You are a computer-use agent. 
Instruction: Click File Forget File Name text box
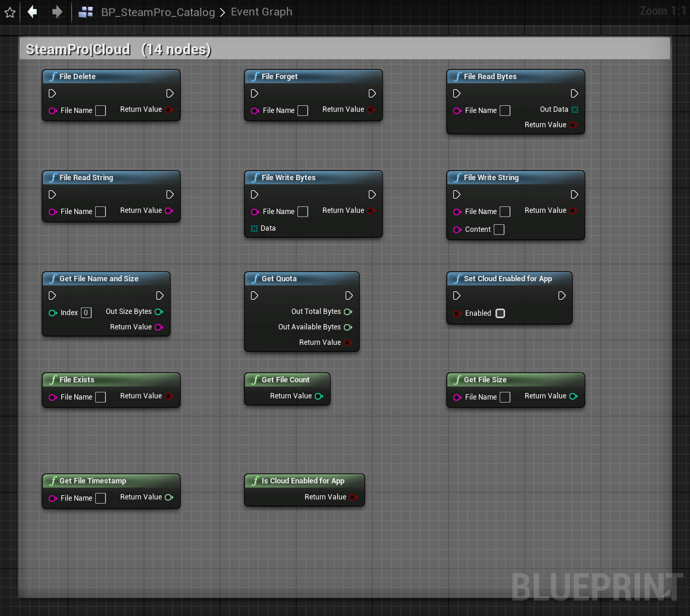pos(303,111)
